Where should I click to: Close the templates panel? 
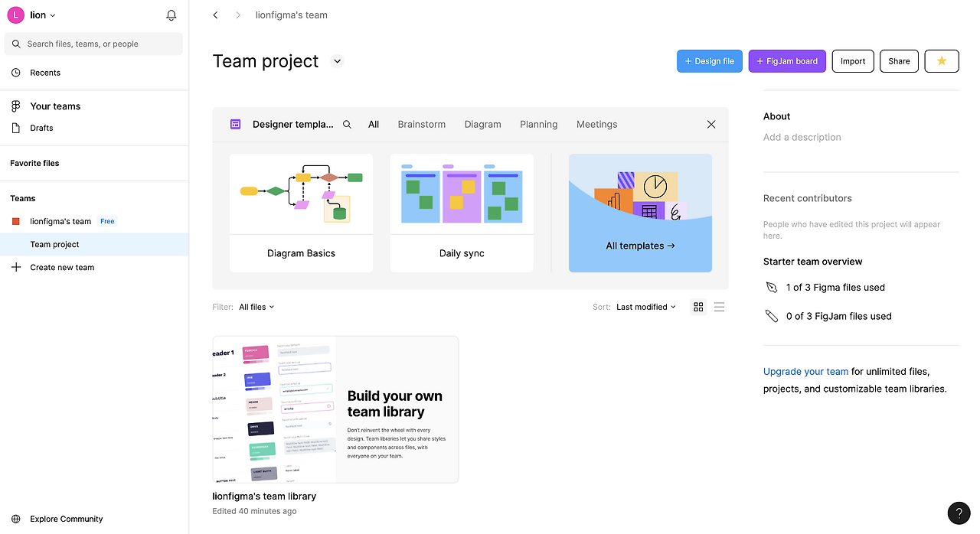tap(711, 124)
